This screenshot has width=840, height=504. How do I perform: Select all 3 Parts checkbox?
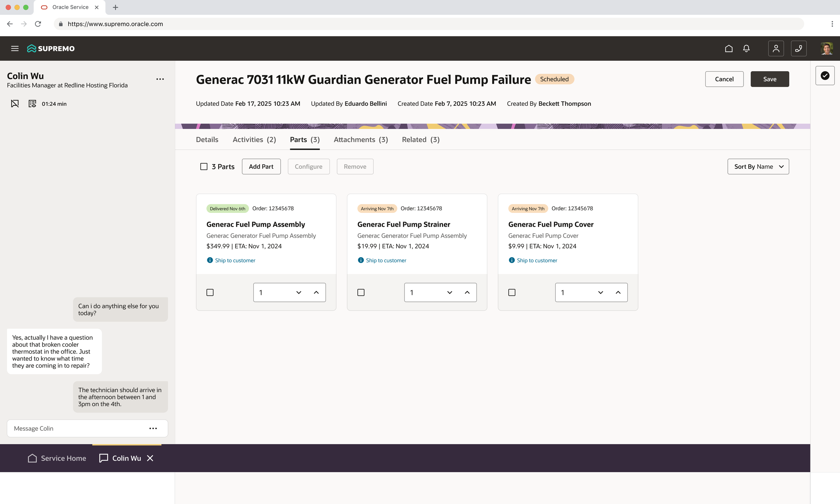[204, 167]
